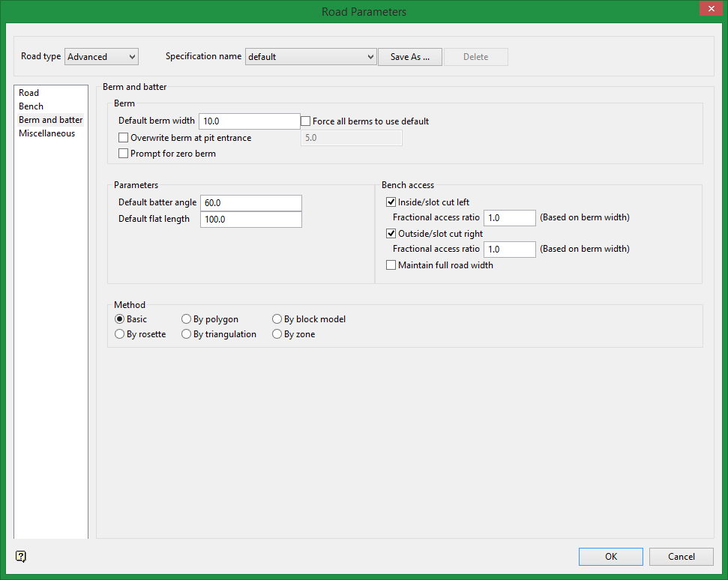Select By rosette radio option
The image size is (728, 580).
[x=120, y=334]
